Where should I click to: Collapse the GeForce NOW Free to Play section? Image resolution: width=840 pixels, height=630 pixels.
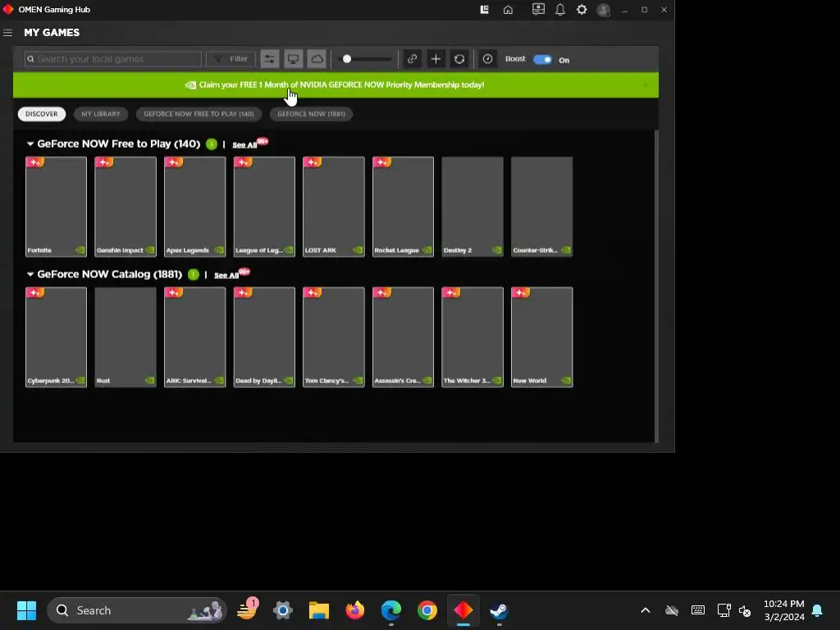(30, 144)
